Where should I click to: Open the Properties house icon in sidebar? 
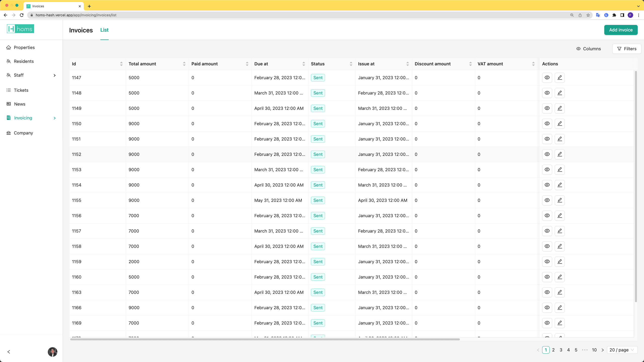[9, 48]
